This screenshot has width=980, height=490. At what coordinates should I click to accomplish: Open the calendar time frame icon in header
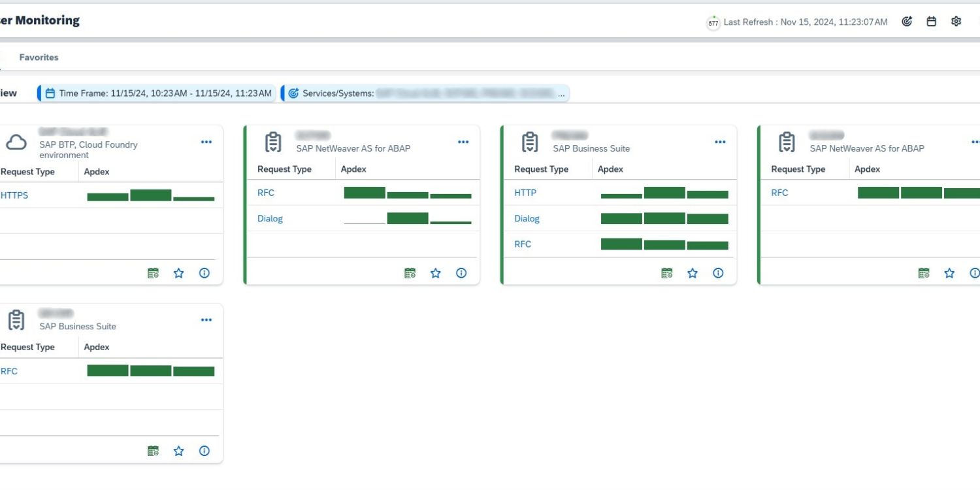pyautogui.click(x=932, y=22)
